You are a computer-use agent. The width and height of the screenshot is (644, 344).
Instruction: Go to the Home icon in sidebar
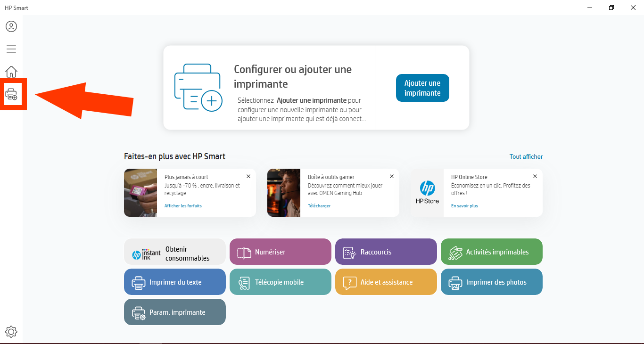(11, 72)
